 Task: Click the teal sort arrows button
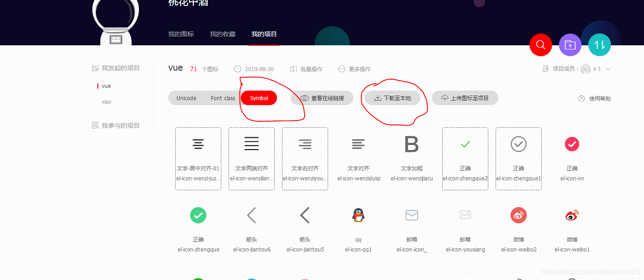[600, 45]
